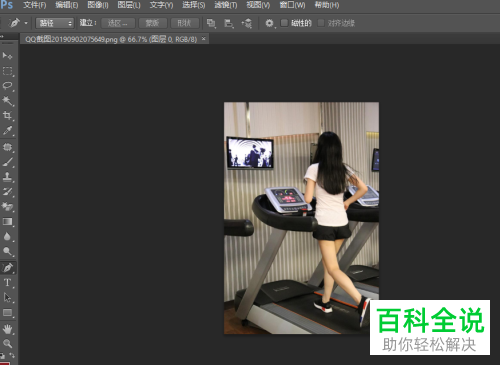Click the 形状 button
The width and height of the screenshot is (500, 365).
[184, 23]
